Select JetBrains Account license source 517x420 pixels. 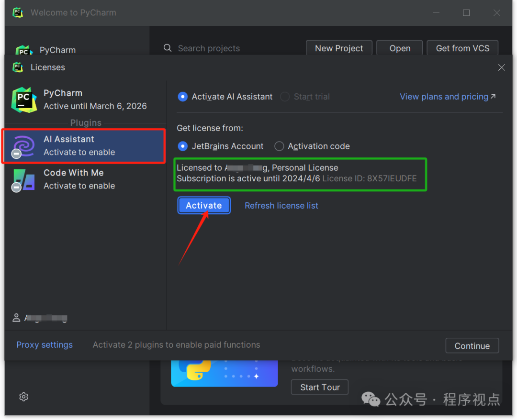click(x=221, y=146)
